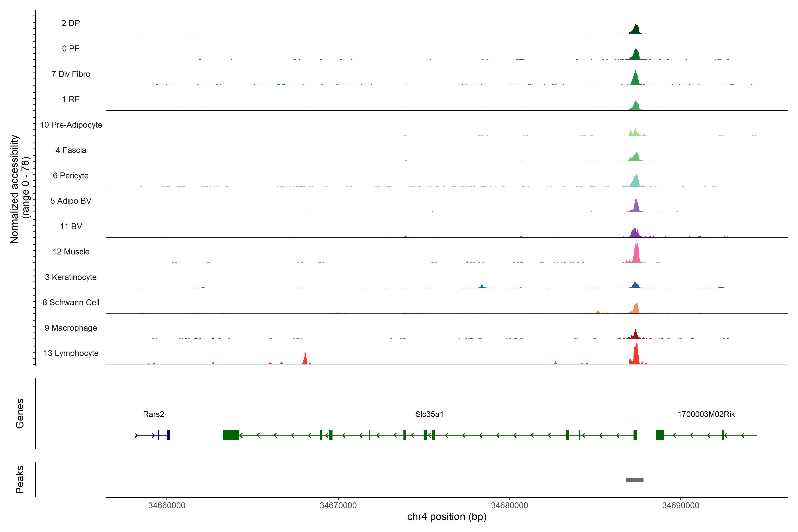Screen dimensions: 798x532
Task: Click the large green Slc35a1 terminal exon block
Action: (x=231, y=435)
